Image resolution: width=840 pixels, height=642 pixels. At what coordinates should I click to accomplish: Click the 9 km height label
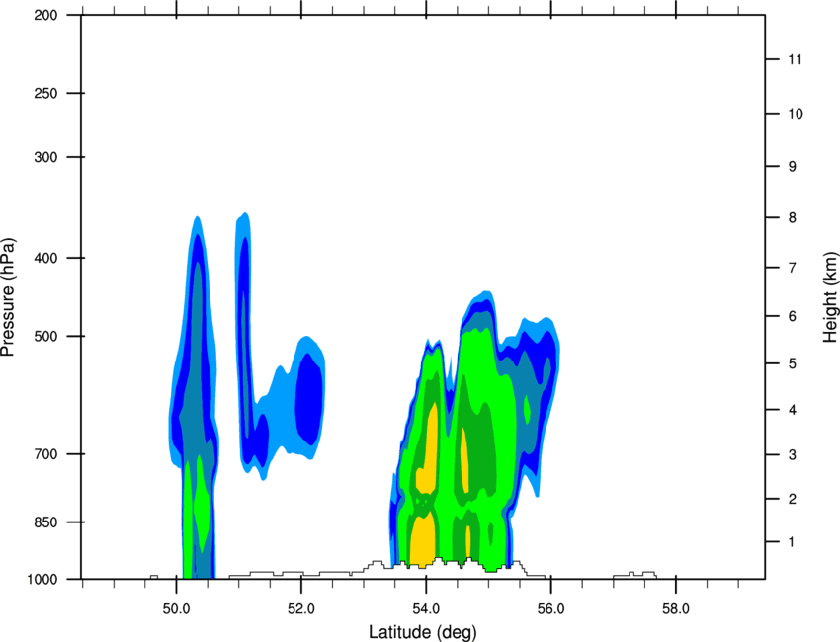(x=793, y=167)
